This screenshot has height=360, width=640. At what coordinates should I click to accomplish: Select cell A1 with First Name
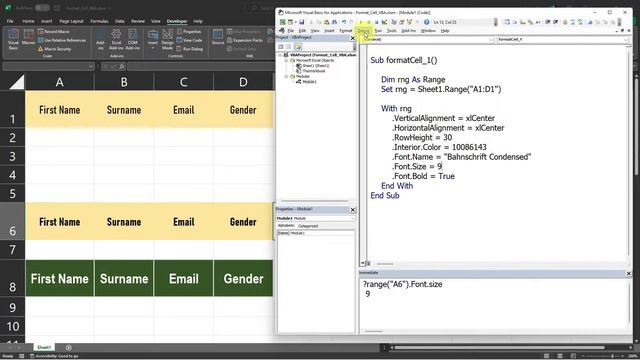click(60, 109)
